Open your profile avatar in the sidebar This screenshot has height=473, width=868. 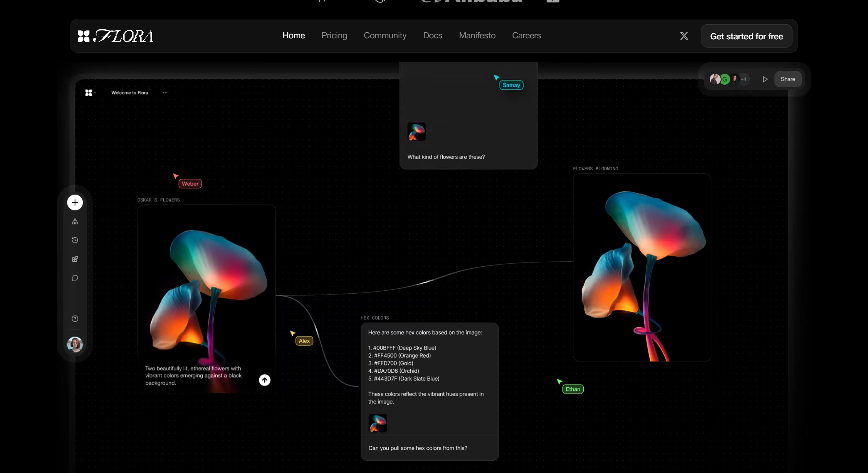[75, 344]
